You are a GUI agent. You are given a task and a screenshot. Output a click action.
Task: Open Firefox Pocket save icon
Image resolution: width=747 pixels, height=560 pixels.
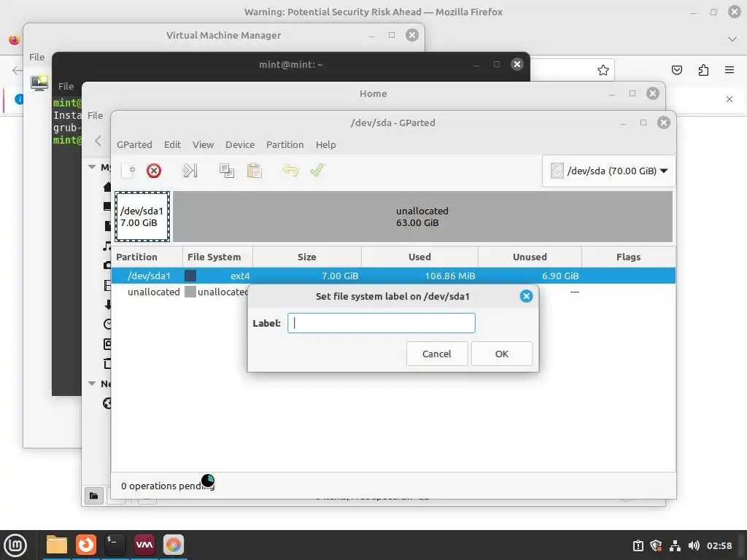[x=676, y=70]
